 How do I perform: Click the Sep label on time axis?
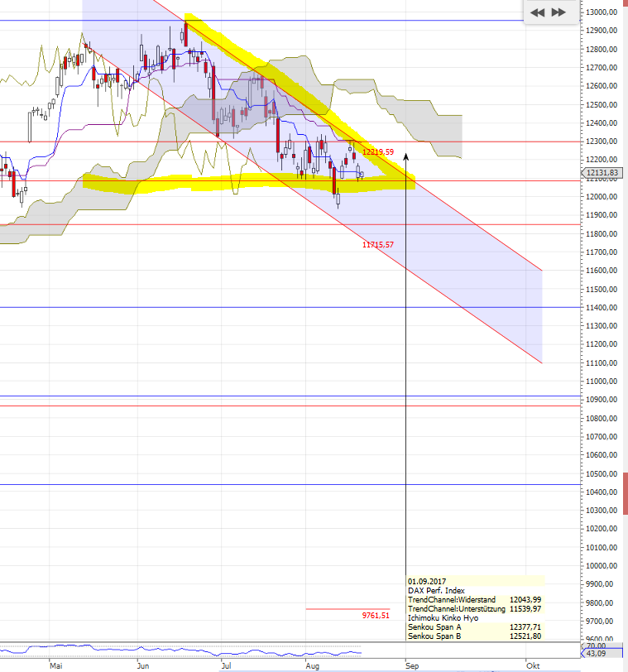(410, 665)
